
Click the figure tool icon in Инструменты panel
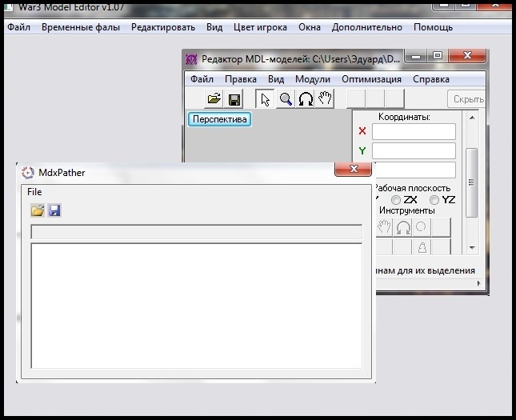point(422,247)
